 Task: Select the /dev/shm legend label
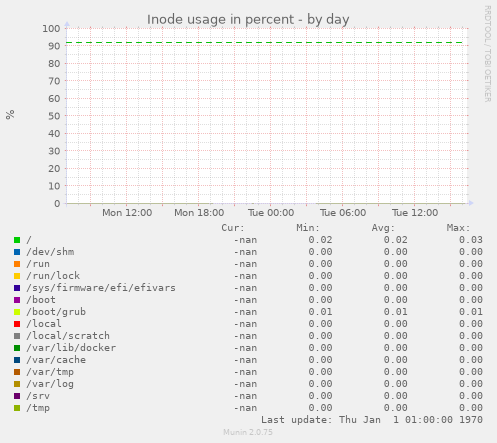click(50, 252)
